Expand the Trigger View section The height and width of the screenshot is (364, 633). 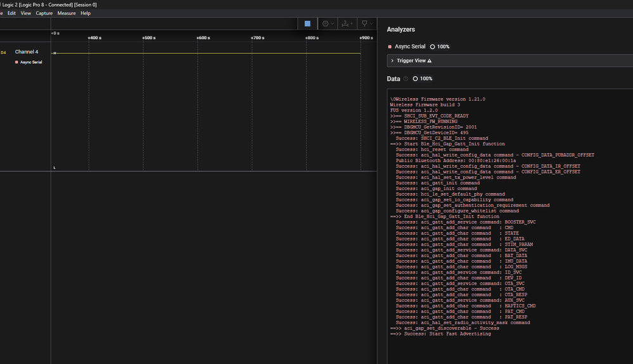click(x=392, y=61)
